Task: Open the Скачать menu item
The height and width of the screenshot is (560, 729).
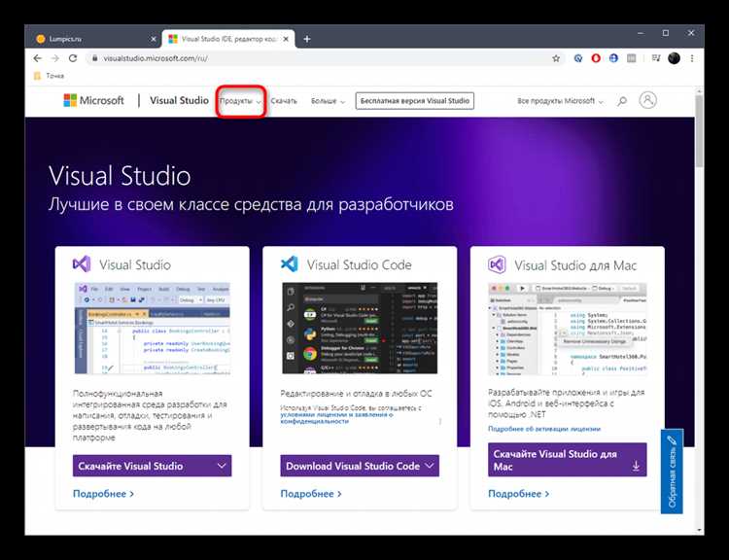Action: (x=284, y=101)
